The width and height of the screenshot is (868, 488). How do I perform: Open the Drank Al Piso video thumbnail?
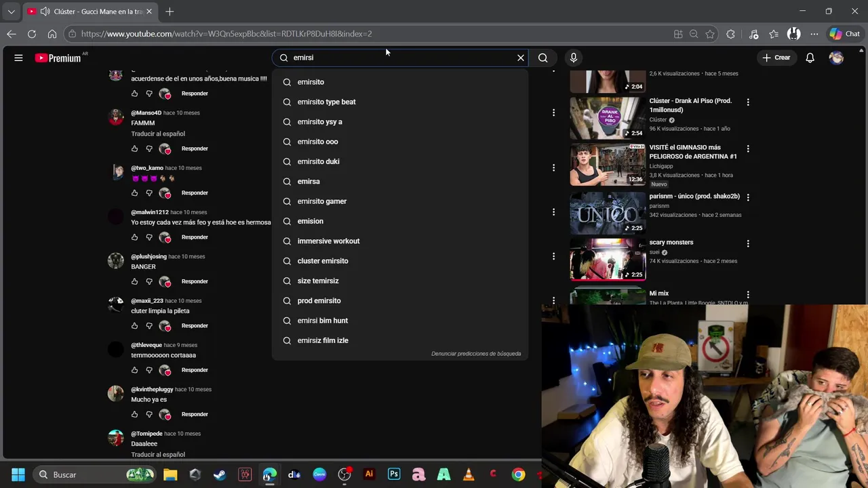[x=608, y=118]
